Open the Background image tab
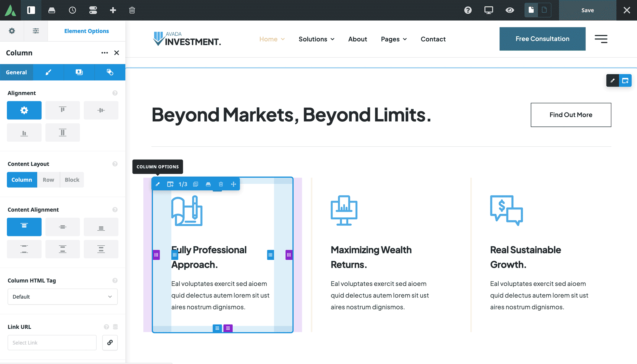637x364 pixels. (x=79, y=72)
